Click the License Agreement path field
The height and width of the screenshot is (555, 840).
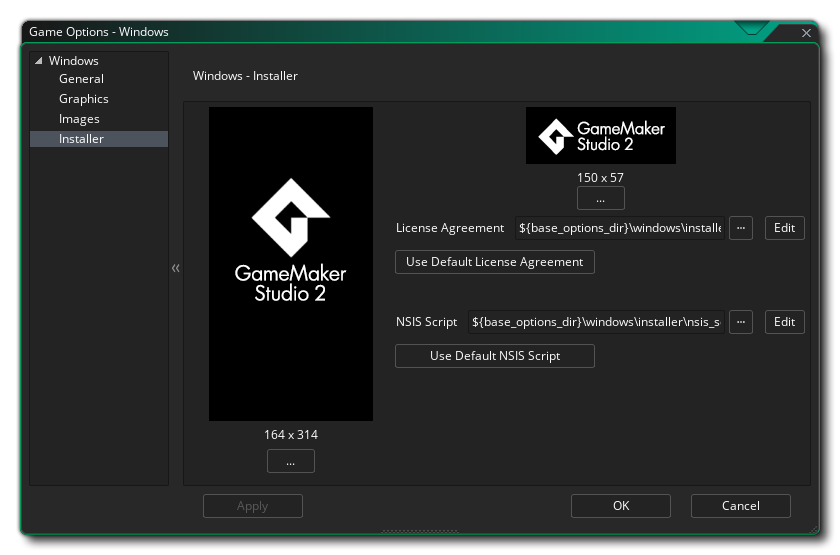[x=620, y=228]
